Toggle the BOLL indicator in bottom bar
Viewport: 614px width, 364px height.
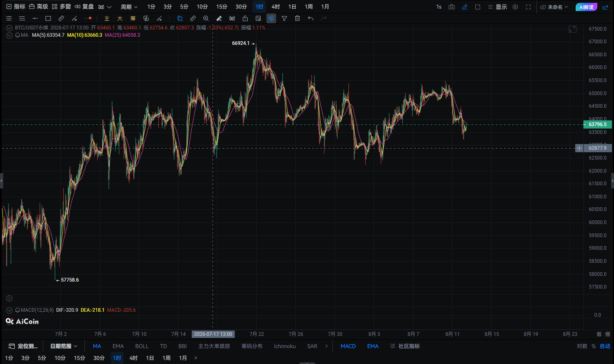[x=142, y=346]
